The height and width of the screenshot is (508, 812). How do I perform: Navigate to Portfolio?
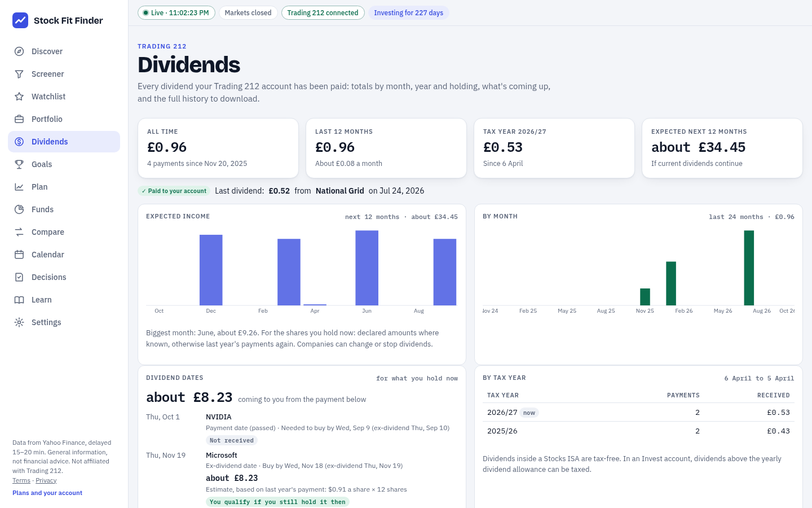click(x=64, y=119)
